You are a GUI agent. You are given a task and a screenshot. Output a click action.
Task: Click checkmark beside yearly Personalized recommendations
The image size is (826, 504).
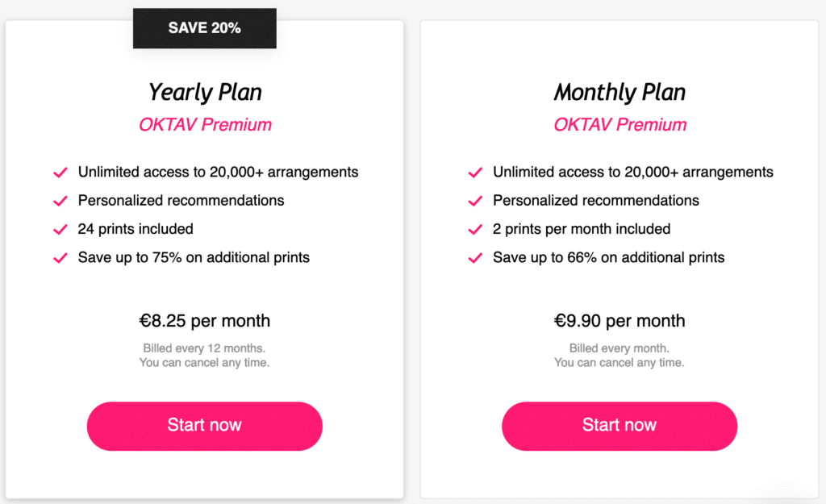[60, 201]
